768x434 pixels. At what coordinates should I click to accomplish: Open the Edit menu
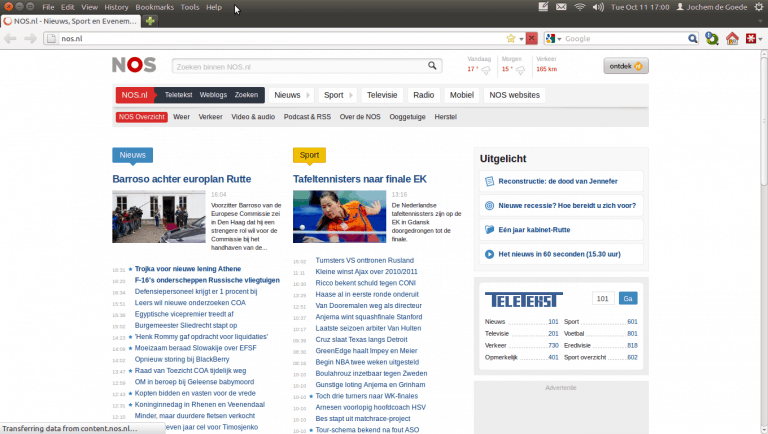(x=68, y=7)
